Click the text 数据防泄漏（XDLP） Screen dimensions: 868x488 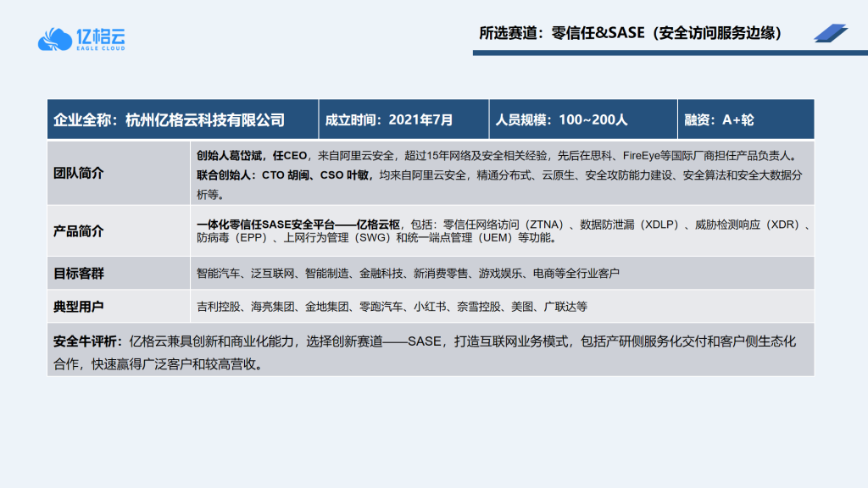[x=632, y=225]
